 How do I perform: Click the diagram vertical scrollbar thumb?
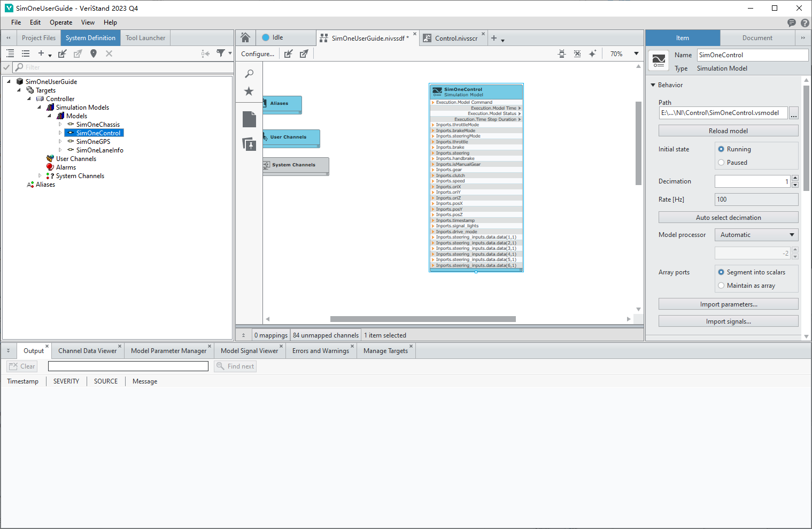pyautogui.click(x=638, y=143)
